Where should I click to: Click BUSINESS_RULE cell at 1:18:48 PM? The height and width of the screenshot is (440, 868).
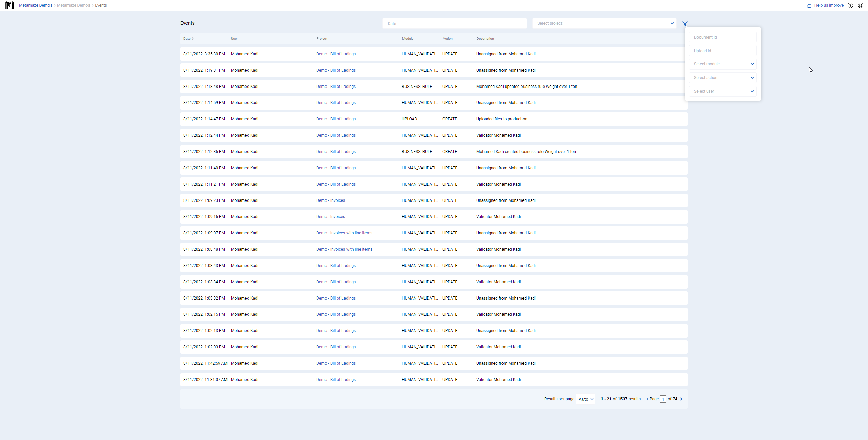(417, 87)
